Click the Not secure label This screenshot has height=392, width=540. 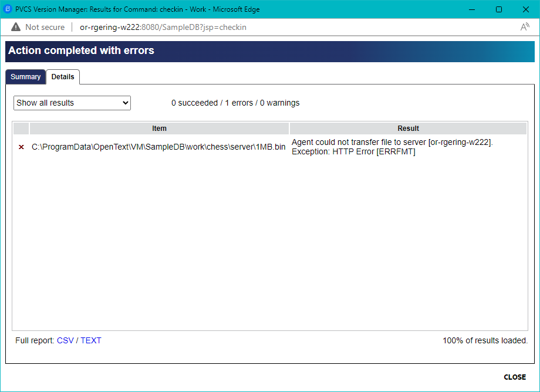pyautogui.click(x=45, y=26)
